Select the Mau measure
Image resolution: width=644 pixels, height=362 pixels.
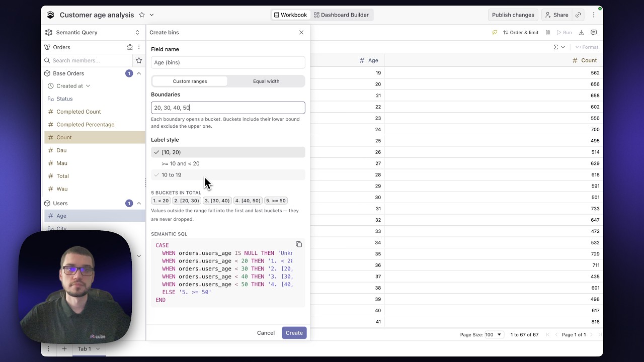[x=94, y=163]
